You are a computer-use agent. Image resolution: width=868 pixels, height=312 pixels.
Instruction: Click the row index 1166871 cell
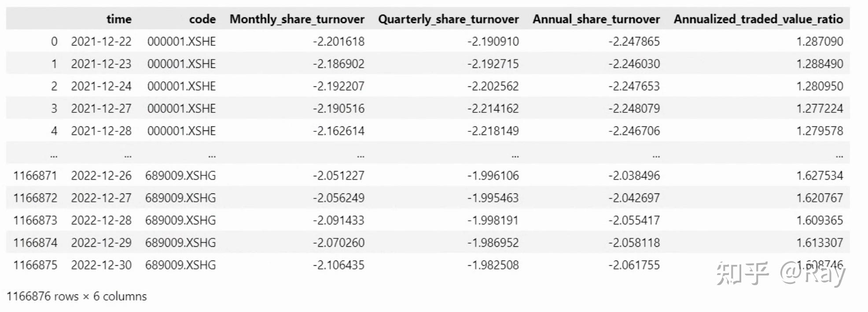35,176
